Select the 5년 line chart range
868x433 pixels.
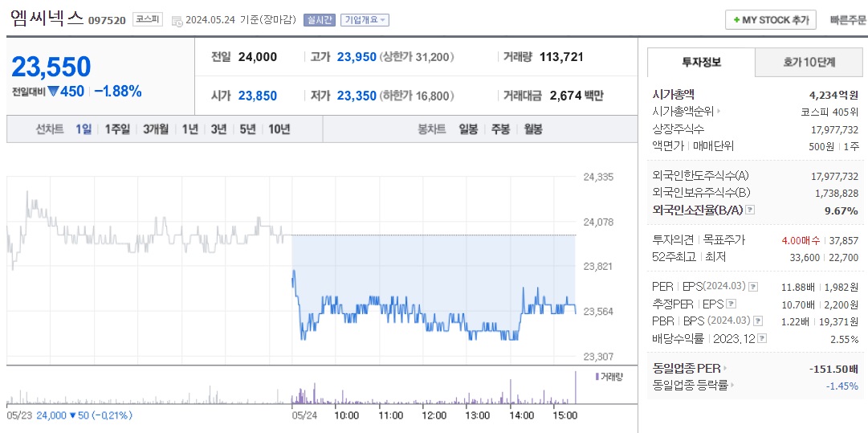(247, 129)
